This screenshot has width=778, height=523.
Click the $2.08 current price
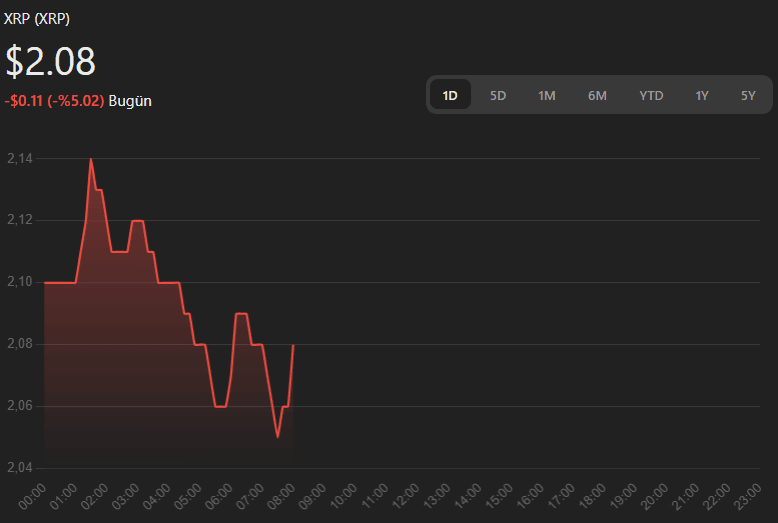[51, 61]
